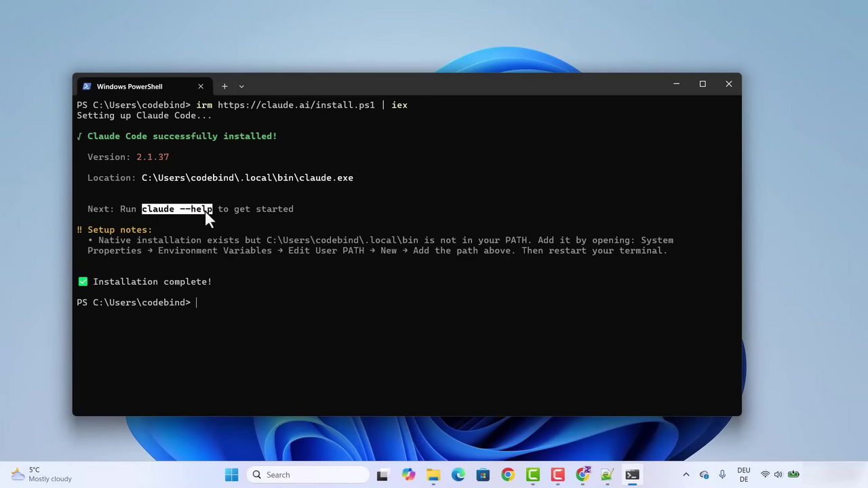Expand the new-tab profile dropdown chevron
Image resolution: width=868 pixels, height=488 pixels.
[241, 86]
